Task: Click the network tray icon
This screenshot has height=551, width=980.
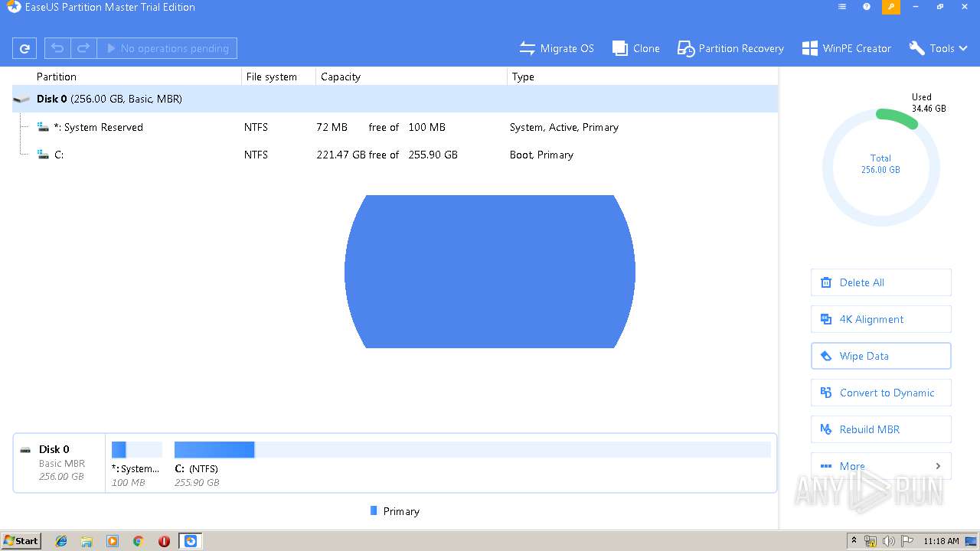Action: (x=871, y=541)
